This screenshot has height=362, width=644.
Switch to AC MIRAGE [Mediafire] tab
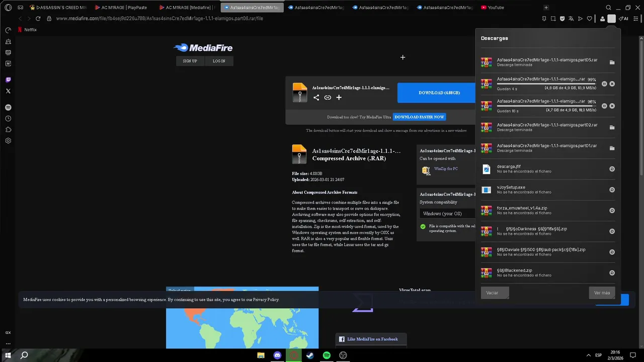pyautogui.click(x=186, y=8)
